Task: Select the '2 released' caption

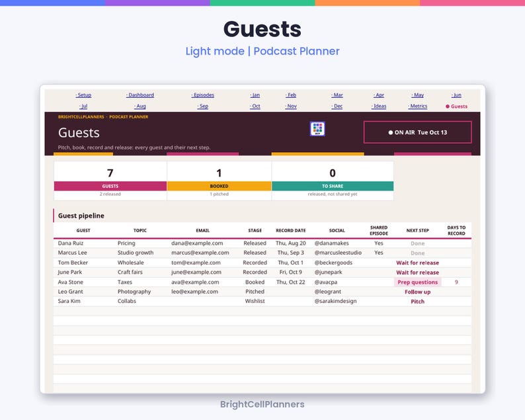Action: tap(110, 194)
